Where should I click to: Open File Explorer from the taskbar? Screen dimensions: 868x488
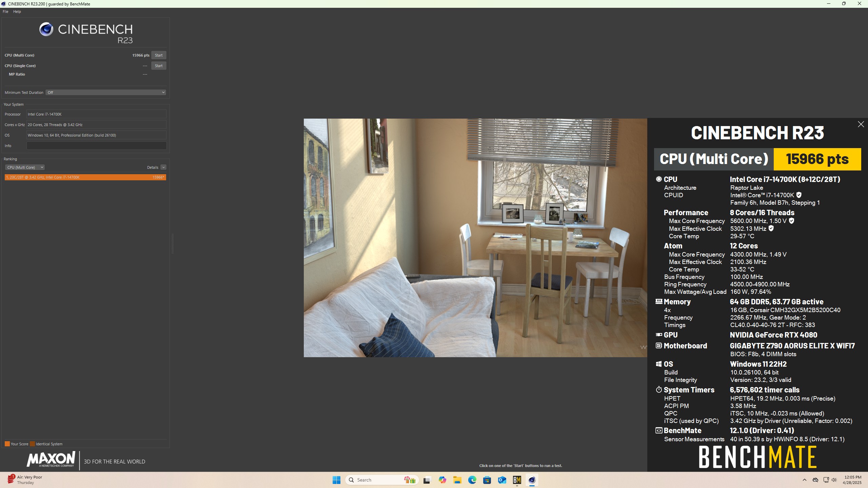point(457,480)
